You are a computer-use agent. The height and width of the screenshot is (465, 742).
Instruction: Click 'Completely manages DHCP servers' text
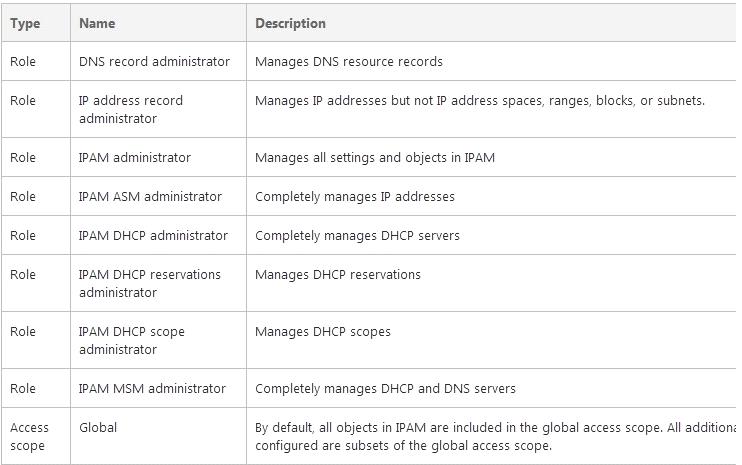pos(357,236)
